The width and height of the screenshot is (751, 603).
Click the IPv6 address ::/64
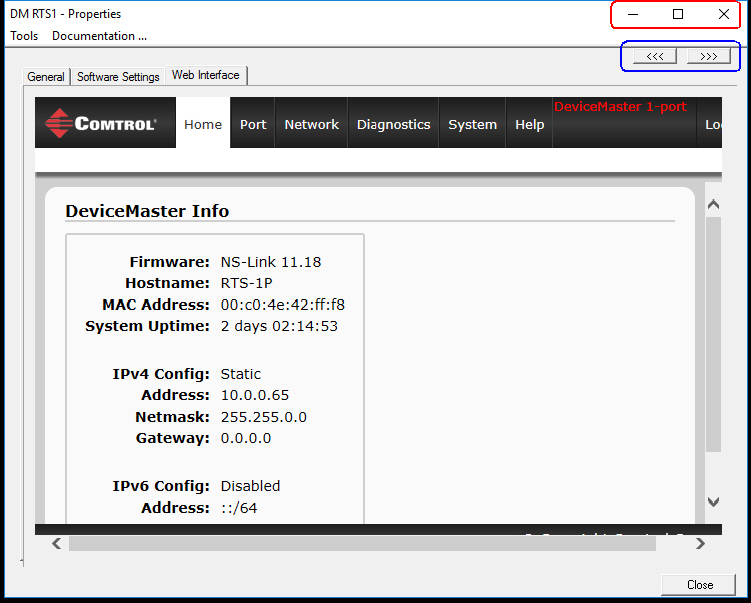(239, 508)
